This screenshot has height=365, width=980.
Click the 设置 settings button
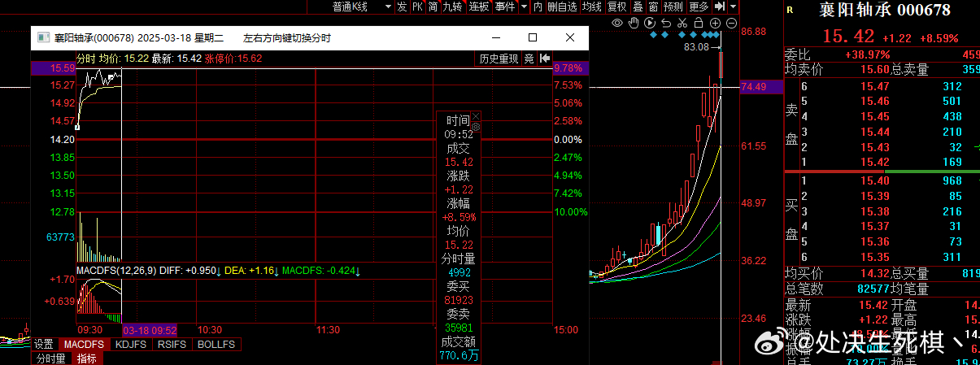[x=43, y=345]
